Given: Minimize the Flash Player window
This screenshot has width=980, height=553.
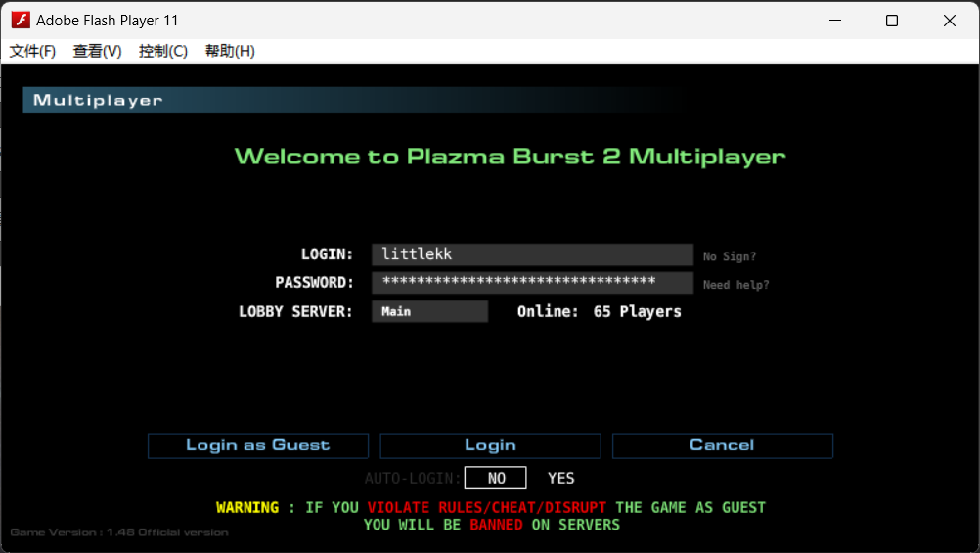Looking at the screenshot, I should click(x=834, y=20).
